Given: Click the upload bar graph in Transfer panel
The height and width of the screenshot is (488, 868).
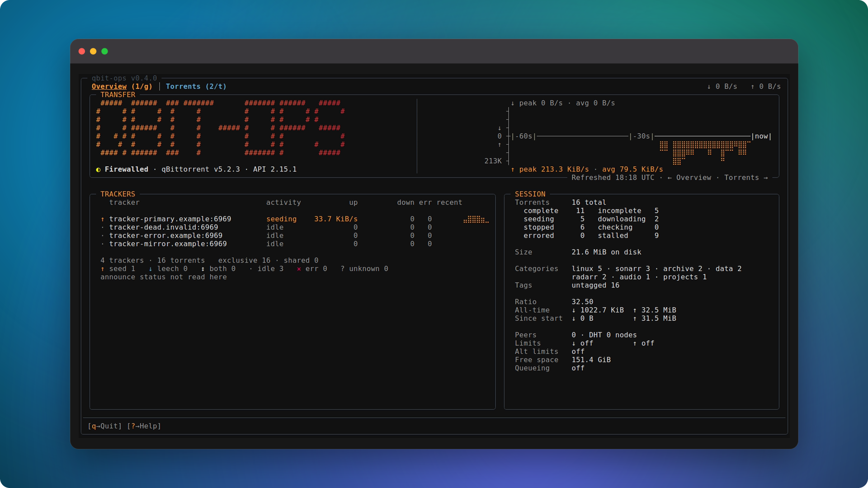Looking at the screenshot, I should [704, 153].
